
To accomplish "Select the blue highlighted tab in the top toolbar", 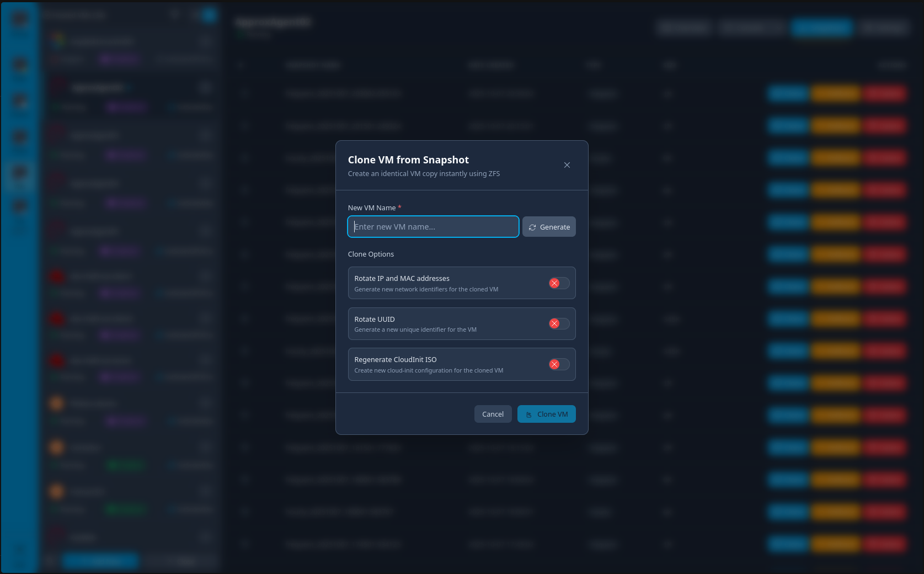I will click(x=821, y=28).
